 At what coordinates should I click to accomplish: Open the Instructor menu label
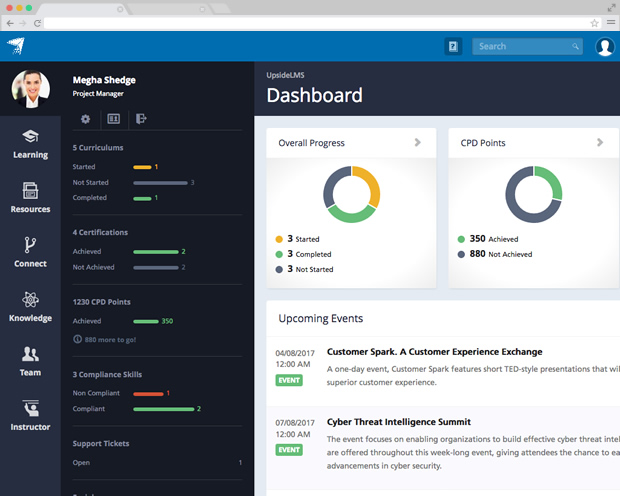pos(30,427)
